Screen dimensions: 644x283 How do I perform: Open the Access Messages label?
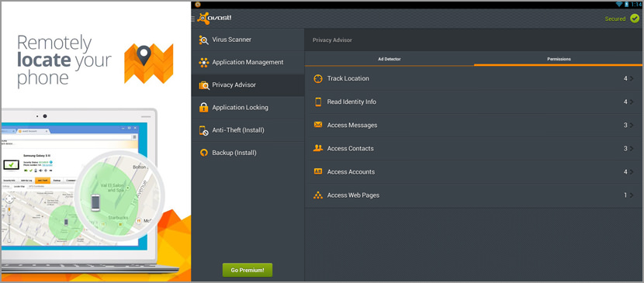click(352, 125)
